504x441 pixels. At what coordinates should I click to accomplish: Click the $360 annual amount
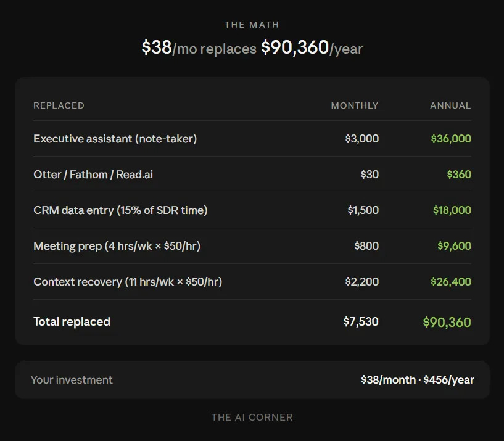tap(459, 174)
